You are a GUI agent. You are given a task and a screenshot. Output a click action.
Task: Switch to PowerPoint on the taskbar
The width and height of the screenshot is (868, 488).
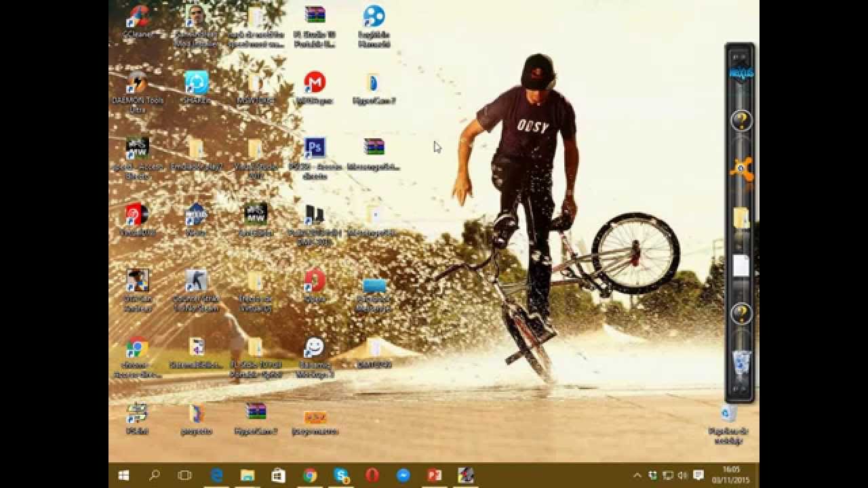point(435,476)
